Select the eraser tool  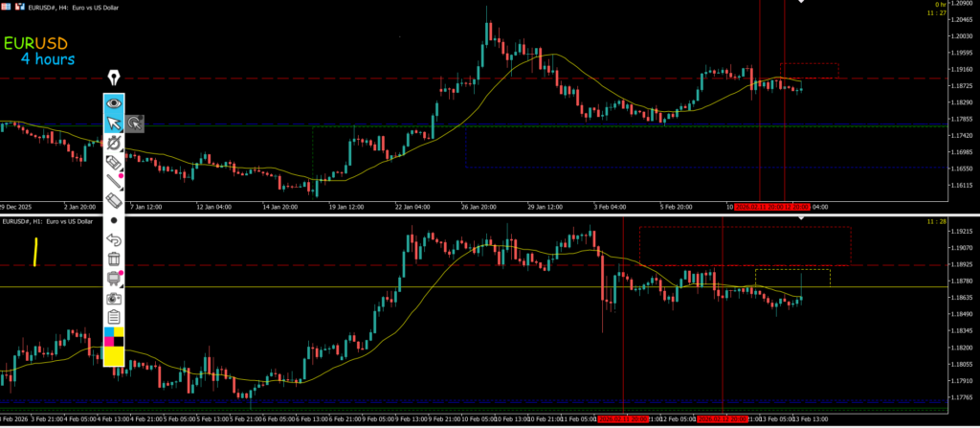[x=114, y=200]
